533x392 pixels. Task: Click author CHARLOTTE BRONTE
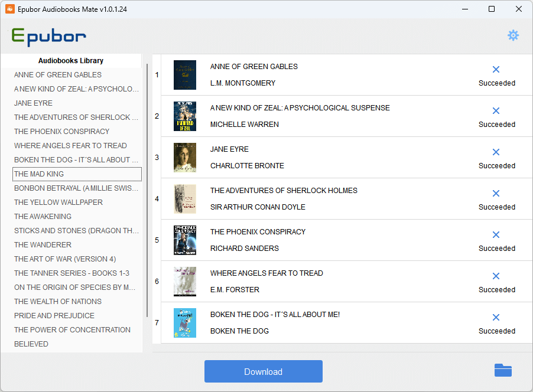247,166
